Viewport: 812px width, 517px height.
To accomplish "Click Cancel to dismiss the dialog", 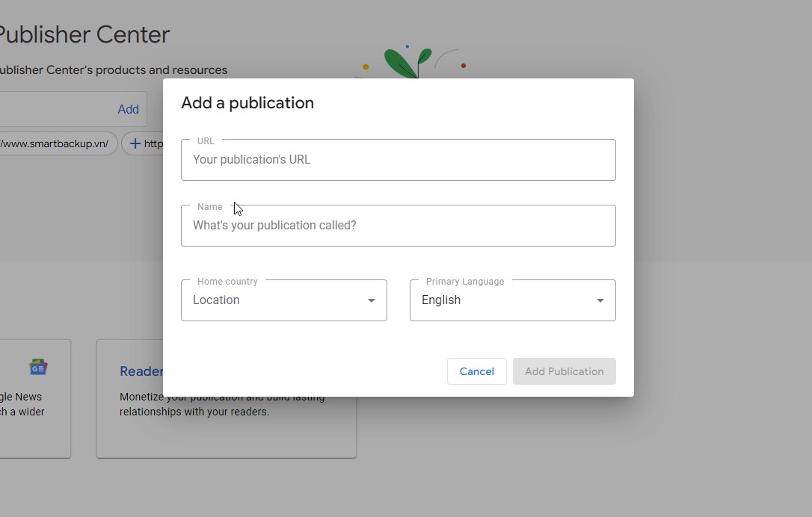I will click(x=476, y=371).
